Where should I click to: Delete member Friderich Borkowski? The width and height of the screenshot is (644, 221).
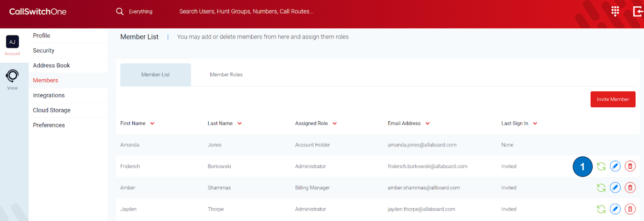click(630, 166)
